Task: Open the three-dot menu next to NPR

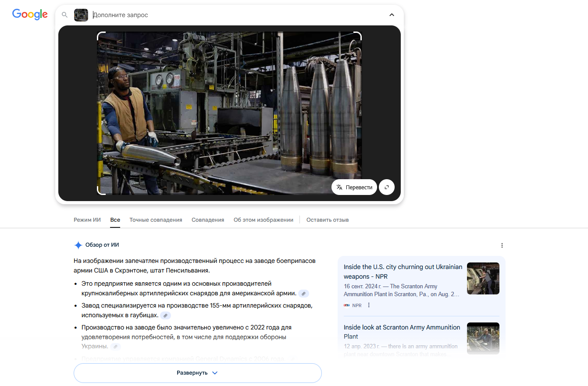Action: click(369, 305)
